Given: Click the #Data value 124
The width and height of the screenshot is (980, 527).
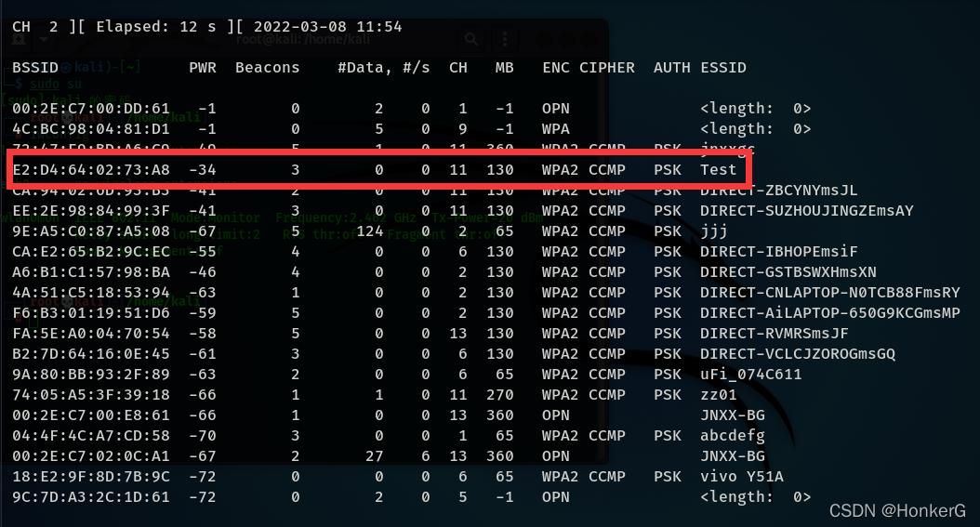Looking at the screenshot, I should pyautogui.click(x=370, y=231).
